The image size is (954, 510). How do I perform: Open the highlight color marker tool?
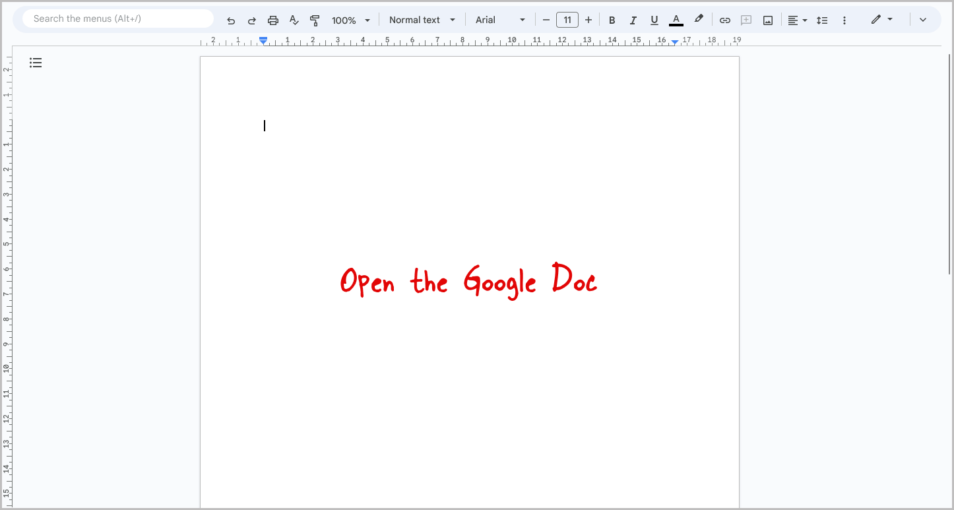(x=698, y=19)
